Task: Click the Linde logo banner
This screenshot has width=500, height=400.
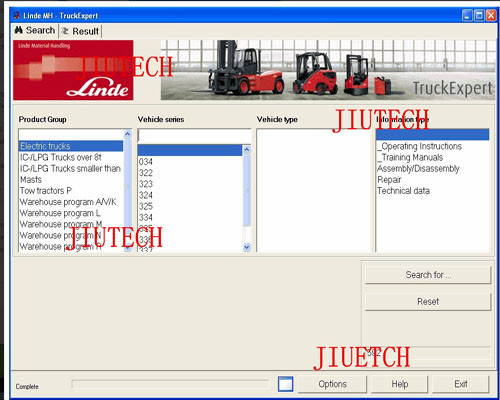Action: [73, 70]
